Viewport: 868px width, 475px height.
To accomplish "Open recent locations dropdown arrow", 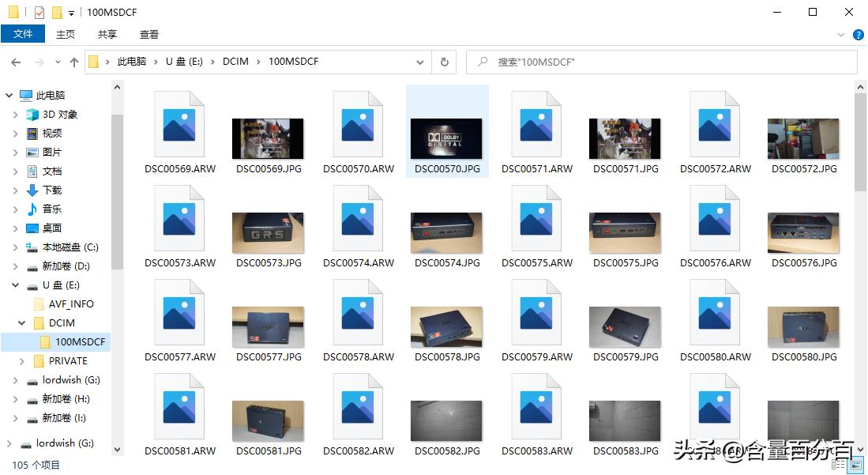I will pyautogui.click(x=58, y=62).
